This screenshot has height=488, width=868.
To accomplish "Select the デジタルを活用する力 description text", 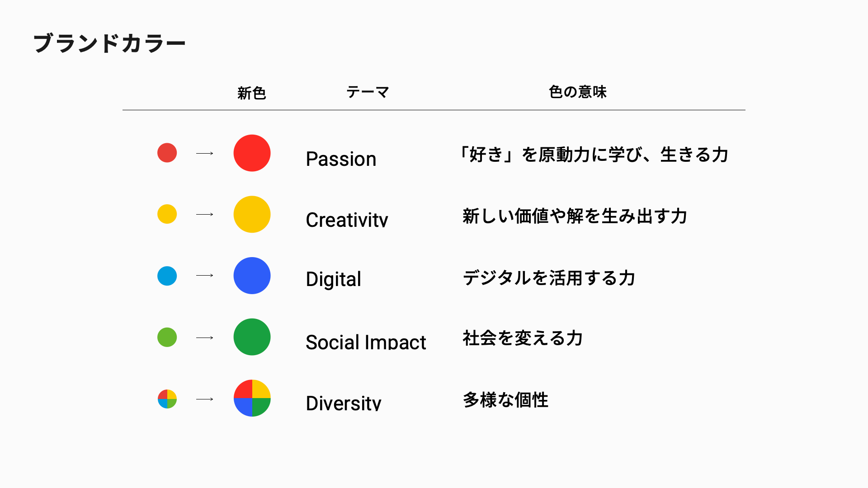I will 549,278.
